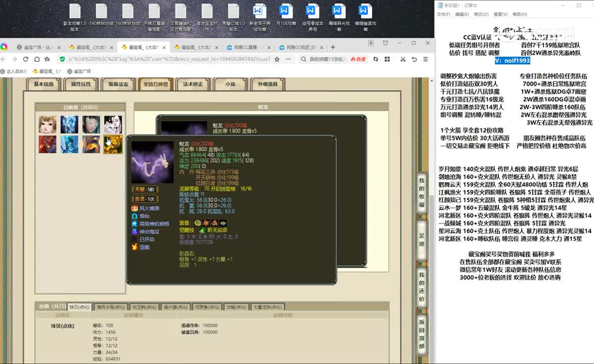
Task: Click the 返回顶部 side button
Action: [x=421, y=334]
